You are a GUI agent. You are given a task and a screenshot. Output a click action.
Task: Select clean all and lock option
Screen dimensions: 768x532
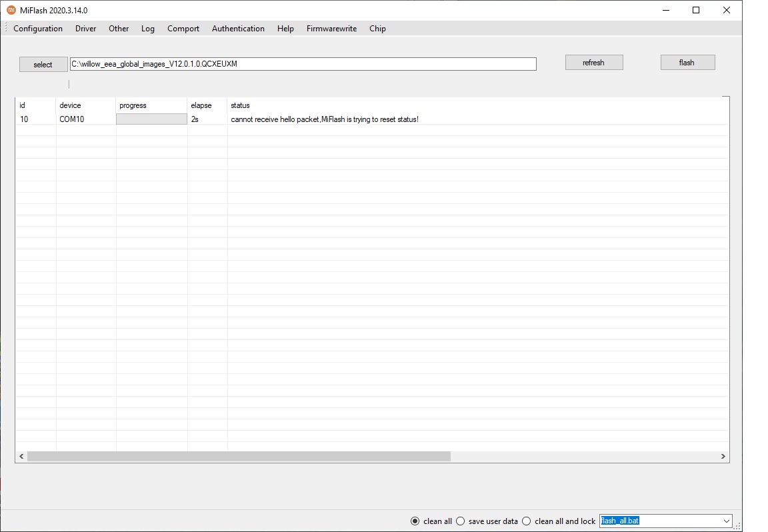[x=527, y=521]
